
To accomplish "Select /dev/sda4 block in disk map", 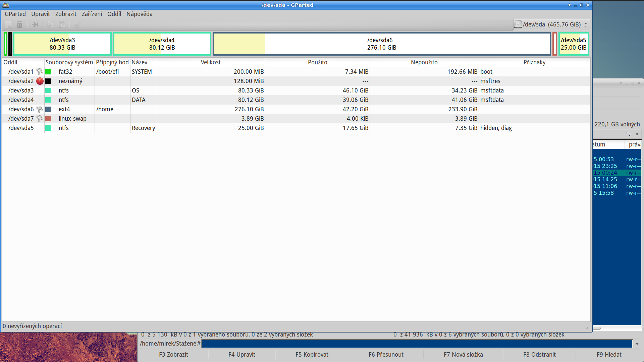I will click(x=162, y=44).
